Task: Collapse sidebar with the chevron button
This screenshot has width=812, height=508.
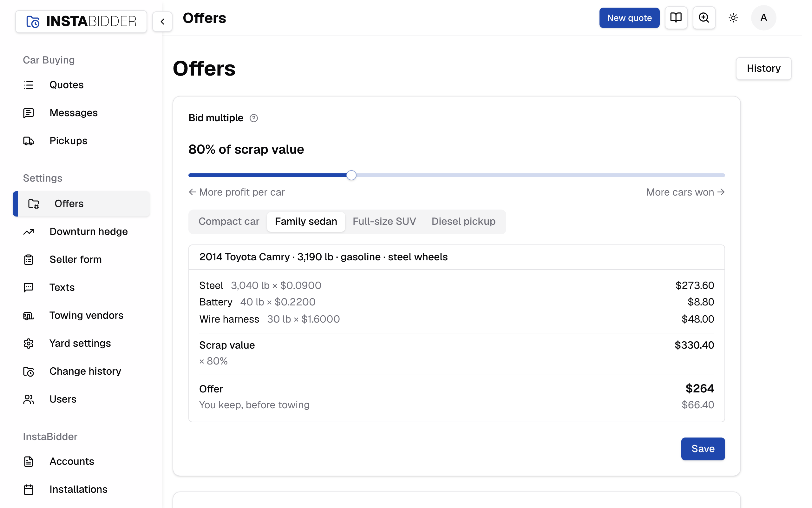Action: 162,22
